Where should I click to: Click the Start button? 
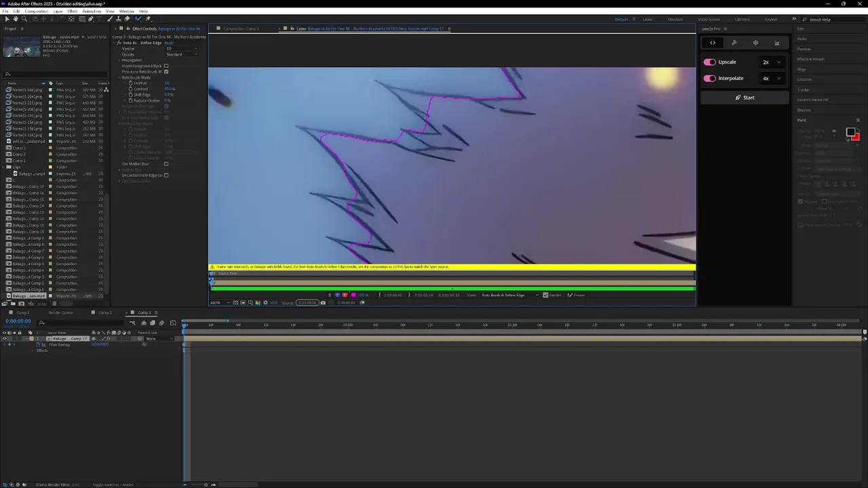(745, 98)
